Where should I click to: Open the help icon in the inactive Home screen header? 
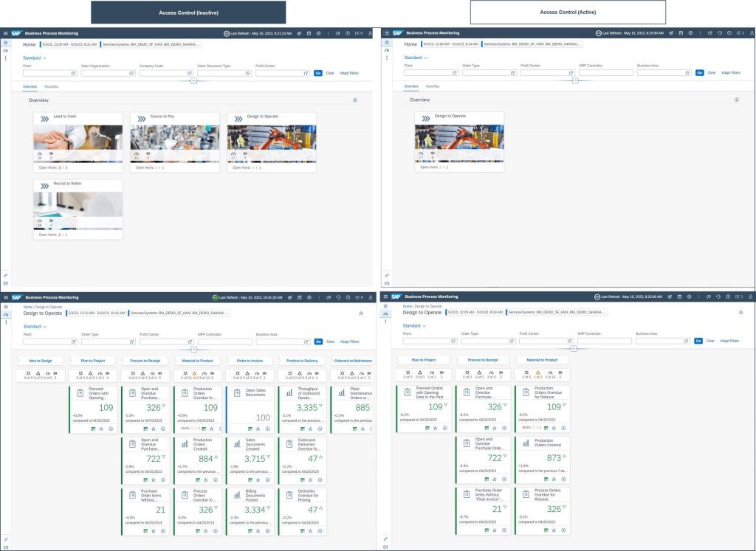(348, 33)
